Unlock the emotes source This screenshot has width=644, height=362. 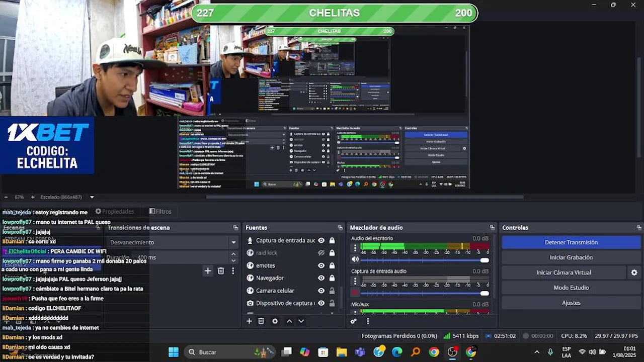pos(332,265)
